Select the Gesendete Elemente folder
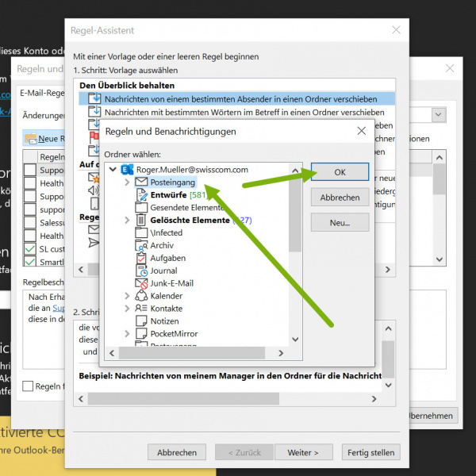The height and width of the screenshot is (476, 476). coord(186,208)
